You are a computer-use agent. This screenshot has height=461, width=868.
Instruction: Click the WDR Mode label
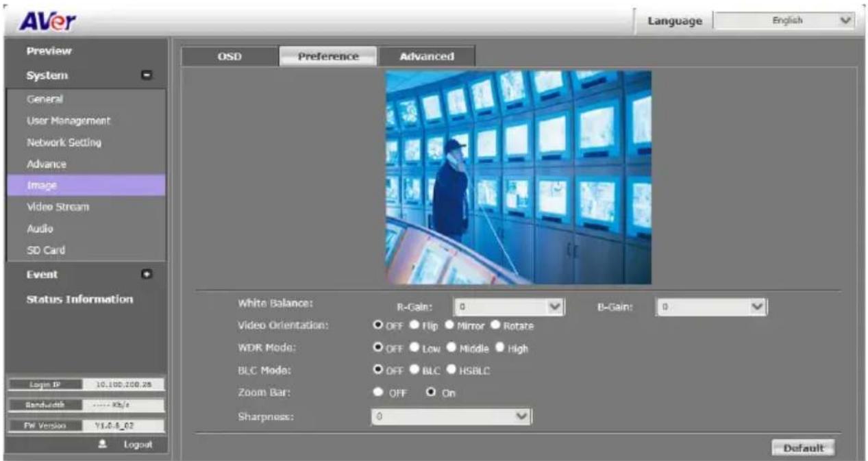(x=266, y=347)
